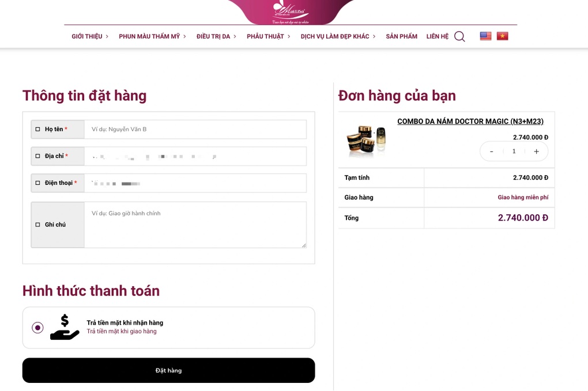
Task: Open the Liên Hệ menu item
Action: point(437,36)
